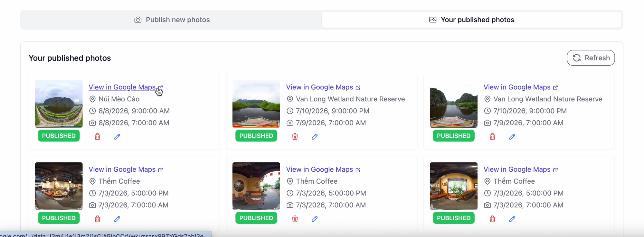Viewport: 644px width, 237px height.
Task: Select the text '8/8/2026, 9:00:00 AM'
Action: tap(134, 111)
